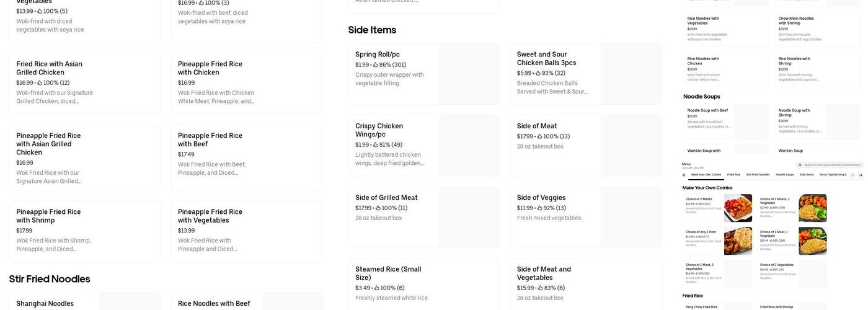Open the Pineapple Fried Rice with Shrimp item

84,231
